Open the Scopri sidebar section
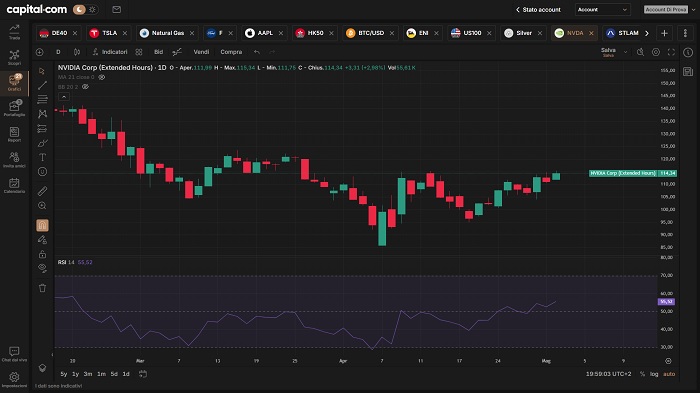 point(14,58)
